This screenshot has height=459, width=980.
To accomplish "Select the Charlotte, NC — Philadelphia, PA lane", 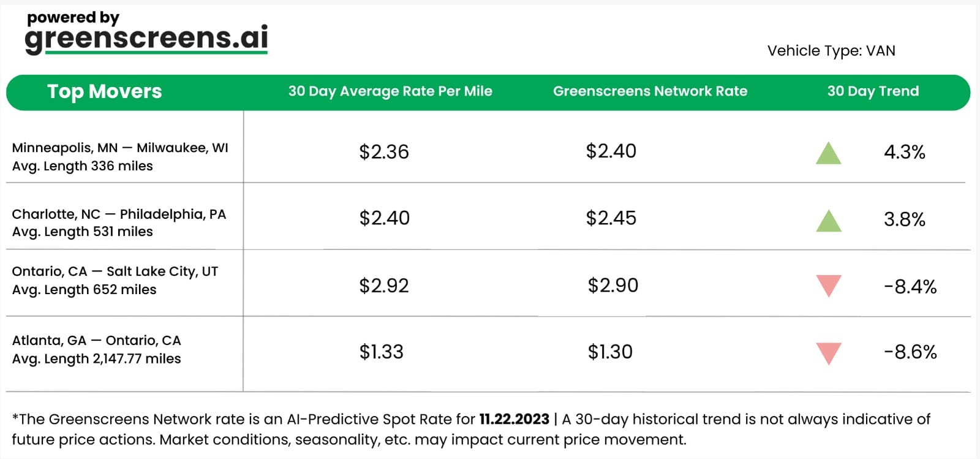I will (119, 214).
